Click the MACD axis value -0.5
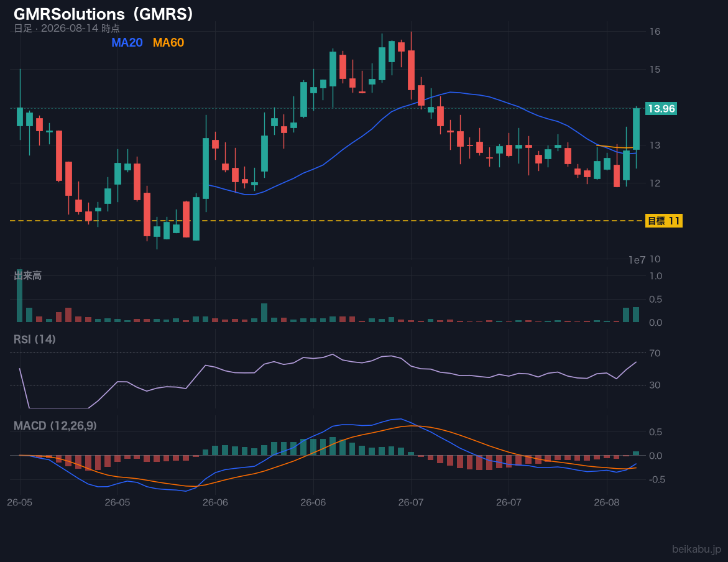This screenshot has width=728, height=562. (x=657, y=480)
